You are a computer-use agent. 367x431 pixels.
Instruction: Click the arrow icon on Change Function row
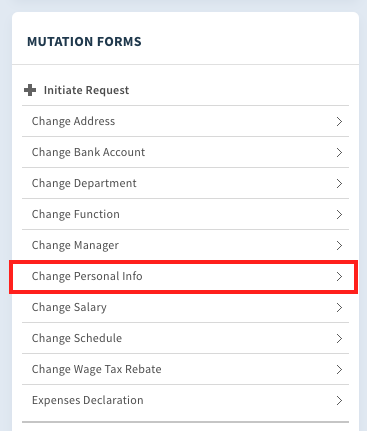click(339, 214)
